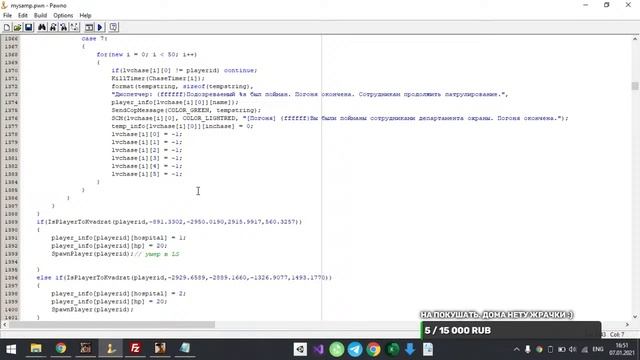The image size is (640, 360).
Task: Switch to the Pawno taskbar icon
Action: click(x=110, y=349)
